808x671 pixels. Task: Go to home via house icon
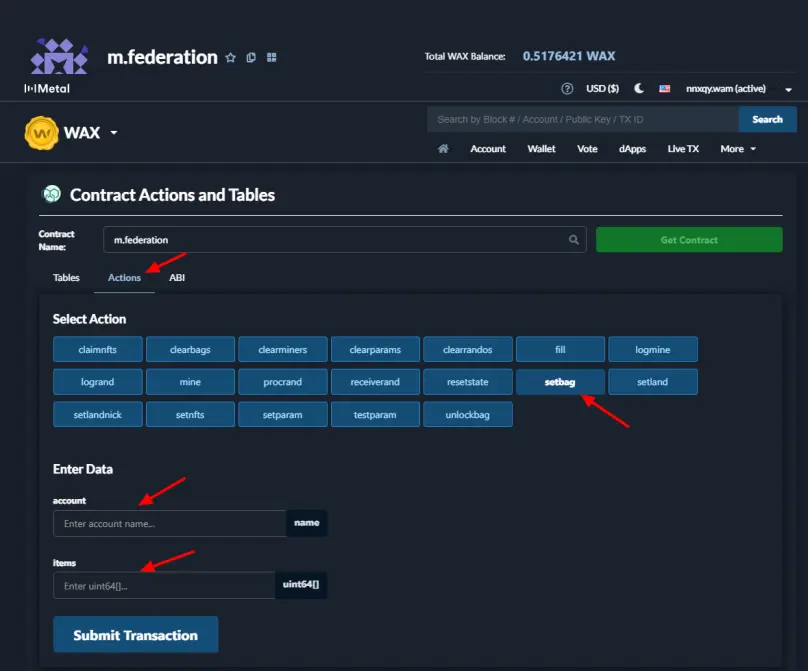(x=443, y=149)
